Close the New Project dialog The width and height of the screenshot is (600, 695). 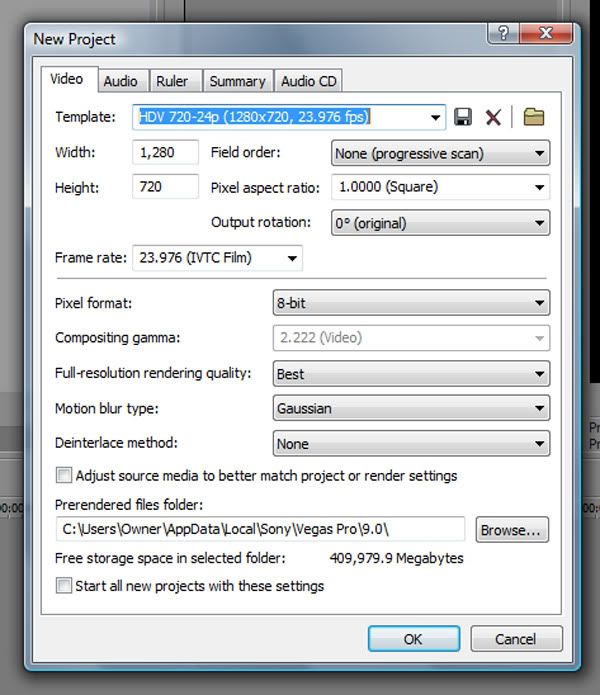pos(546,33)
